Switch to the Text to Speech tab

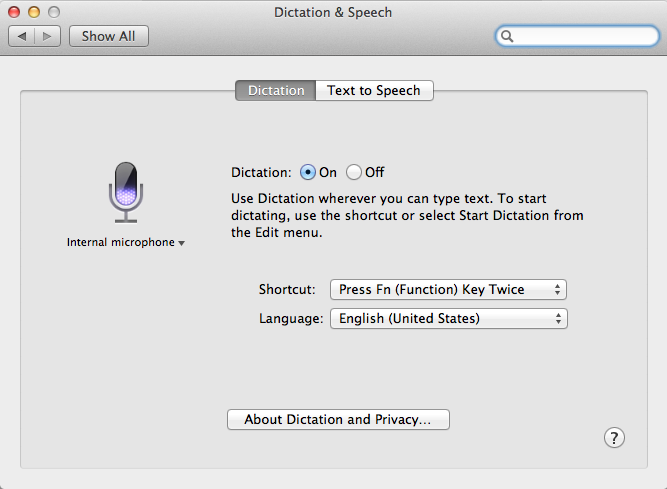374,91
